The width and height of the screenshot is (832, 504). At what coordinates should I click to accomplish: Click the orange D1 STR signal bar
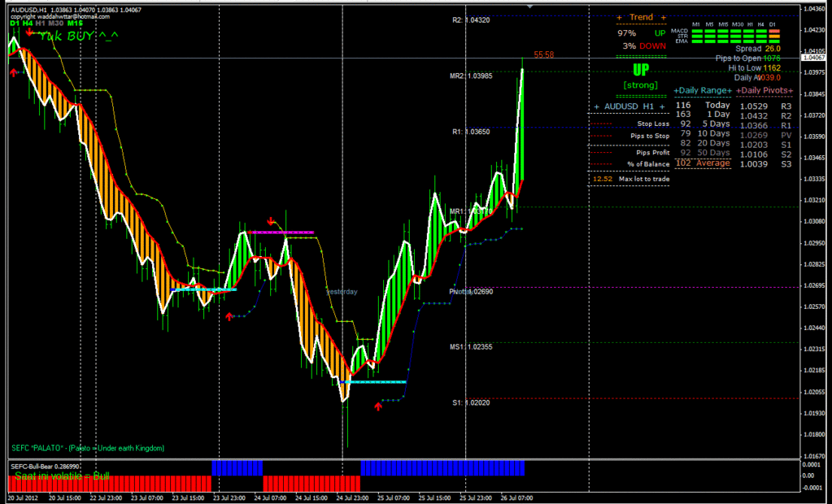coord(773,35)
